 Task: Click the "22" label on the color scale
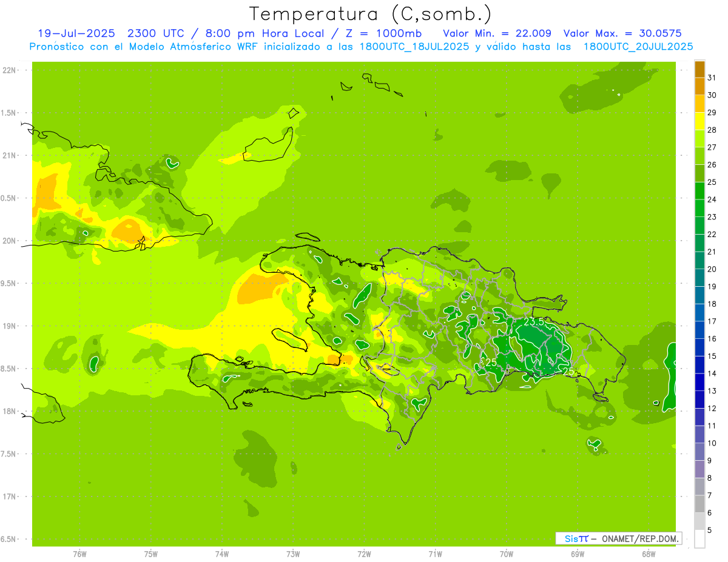tap(712, 235)
